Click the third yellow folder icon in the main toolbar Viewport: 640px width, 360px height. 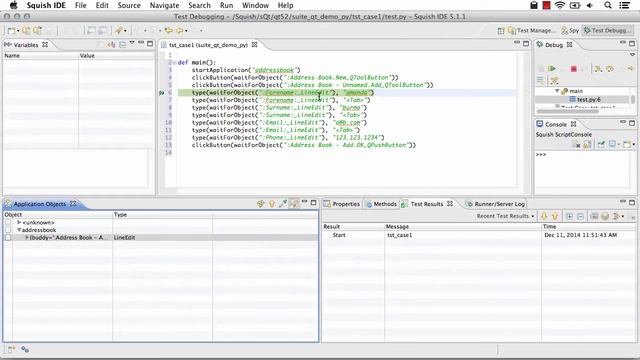click(38, 31)
